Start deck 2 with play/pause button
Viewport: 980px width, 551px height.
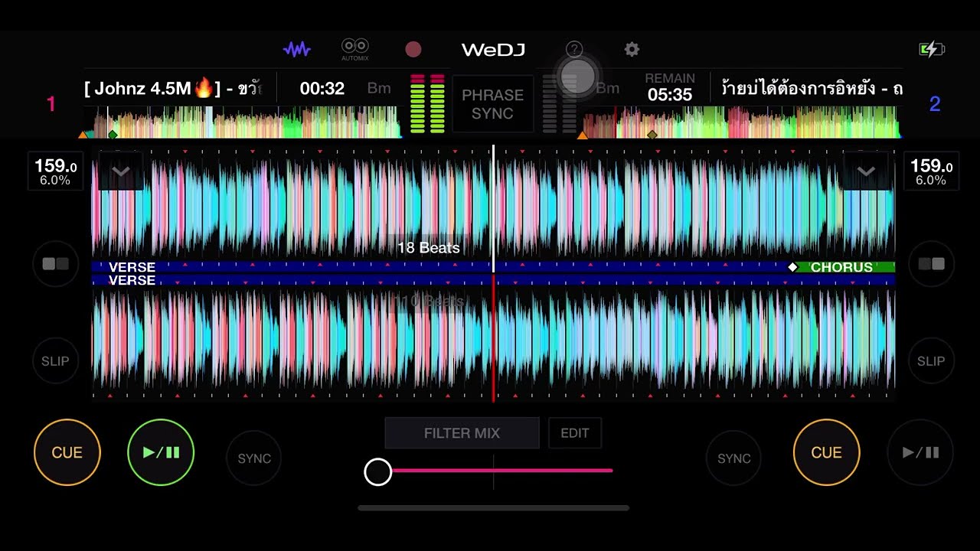(x=920, y=452)
